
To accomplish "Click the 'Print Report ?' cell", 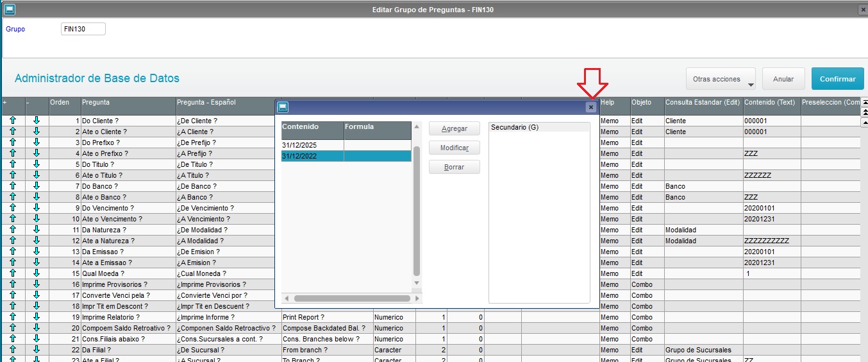I will pos(327,317).
